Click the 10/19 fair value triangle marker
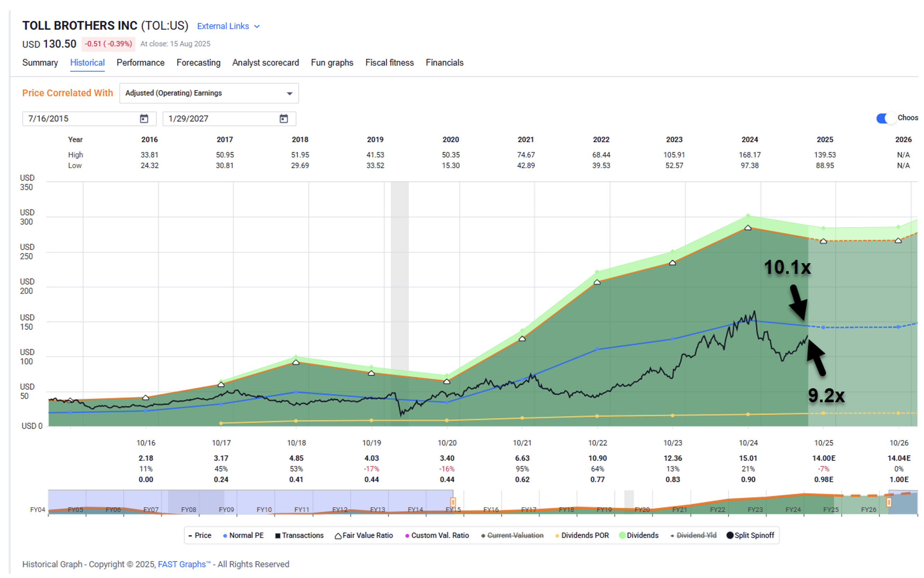This screenshot has height=578, width=924. pyautogui.click(x=371, y=373)
